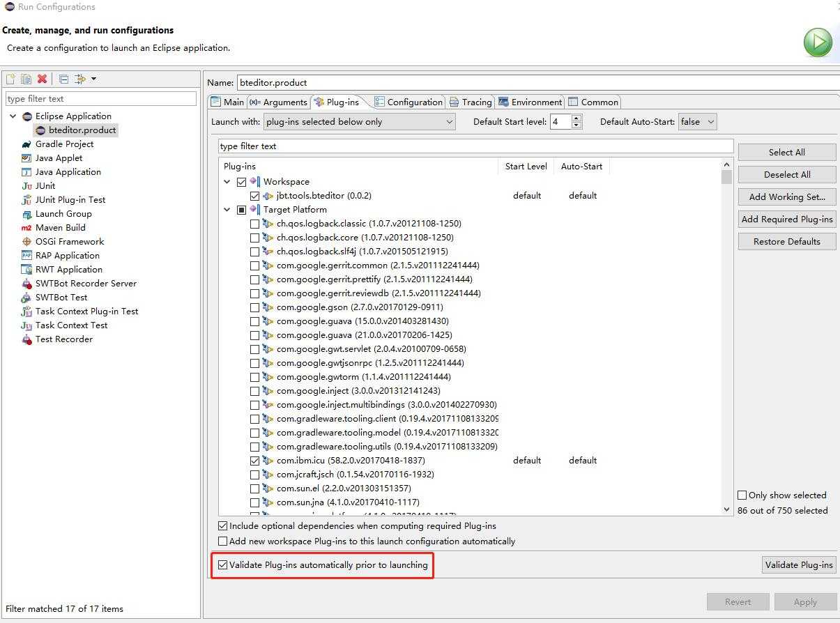
Task: Select JUnit Plug-in Test entry
Action: (x=70, y=200)
